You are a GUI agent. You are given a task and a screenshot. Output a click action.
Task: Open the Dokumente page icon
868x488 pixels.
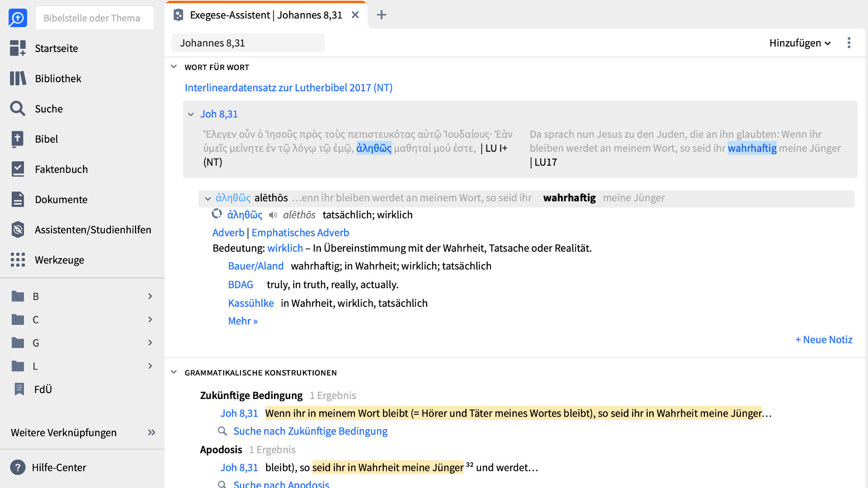pos(18,199)
